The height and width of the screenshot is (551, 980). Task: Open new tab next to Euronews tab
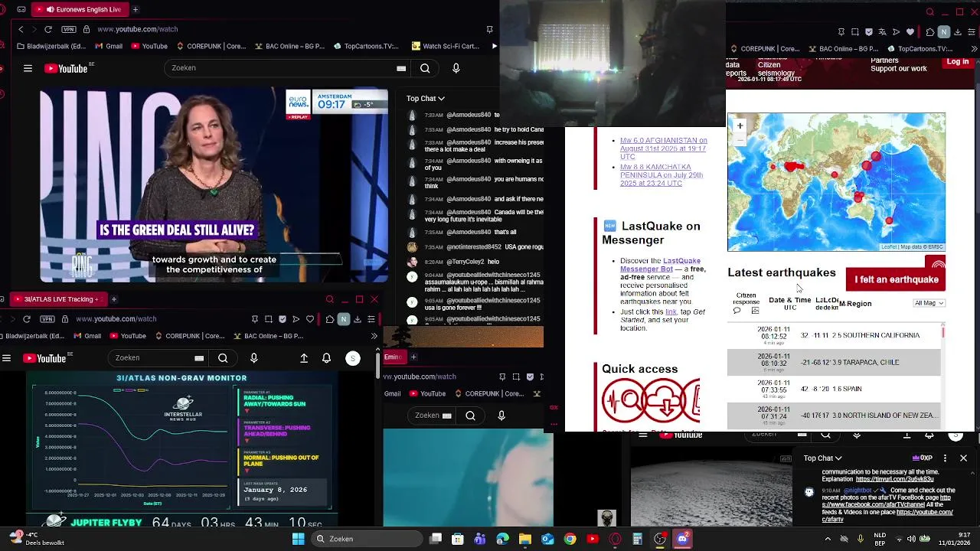point(136,9)
